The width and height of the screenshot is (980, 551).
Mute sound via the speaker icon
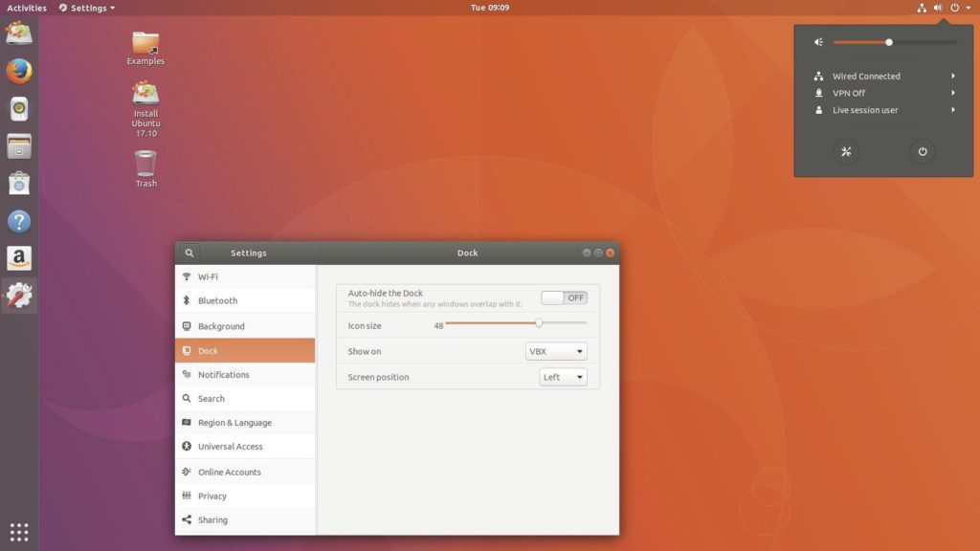pyautogui.click(x=817, y=42)
